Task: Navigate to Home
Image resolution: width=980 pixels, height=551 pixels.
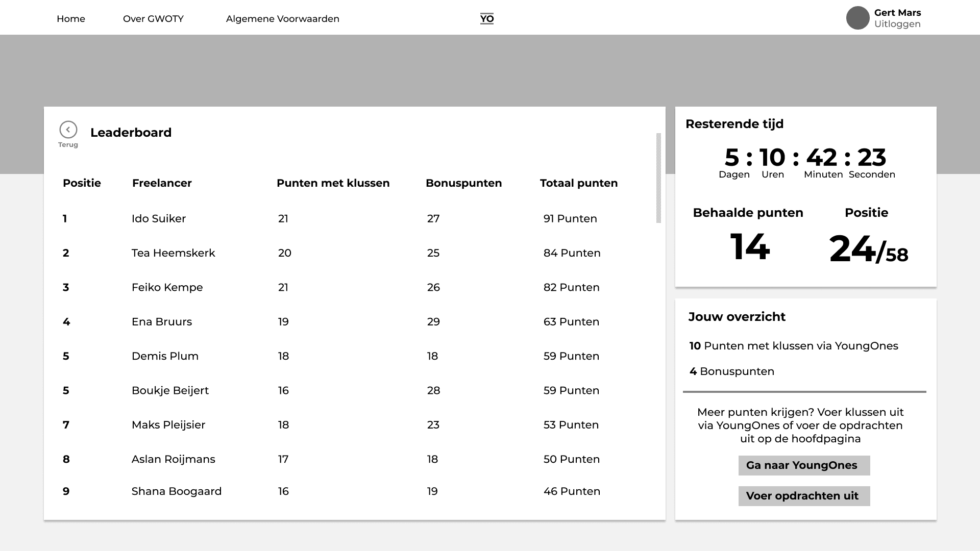Action: [71, 18]
